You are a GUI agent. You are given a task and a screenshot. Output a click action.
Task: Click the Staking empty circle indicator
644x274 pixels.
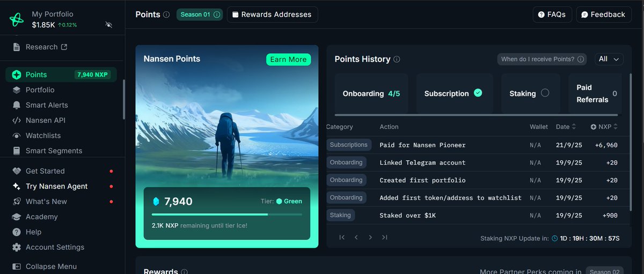point(545,93)
